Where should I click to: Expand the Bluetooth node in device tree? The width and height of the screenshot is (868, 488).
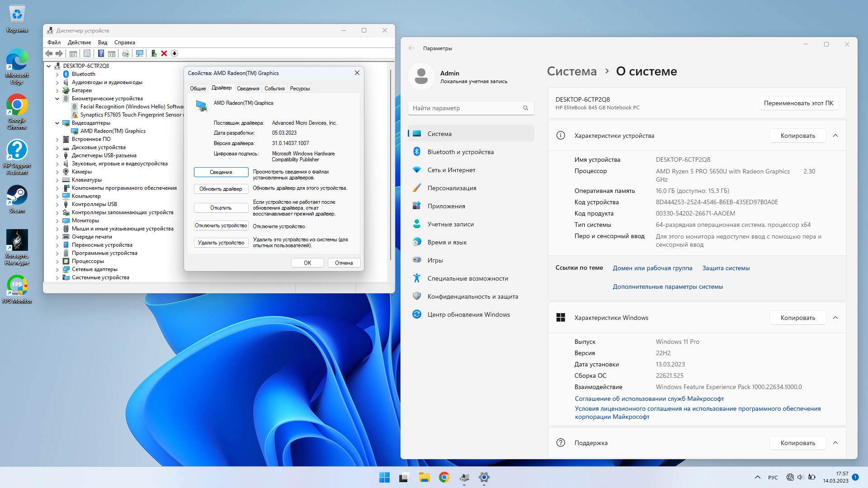[x=57, y=74]
